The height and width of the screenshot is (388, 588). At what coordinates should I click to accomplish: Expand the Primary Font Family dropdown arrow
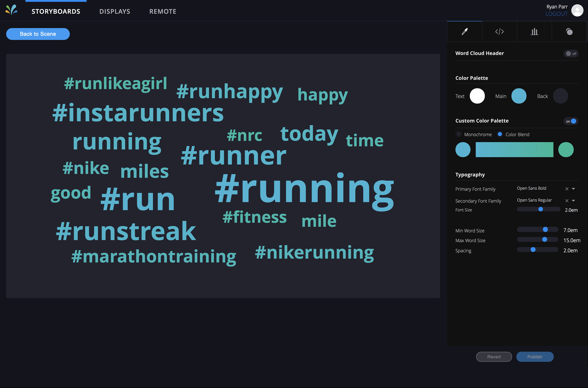pyautogui.click(x=573, y=189)
